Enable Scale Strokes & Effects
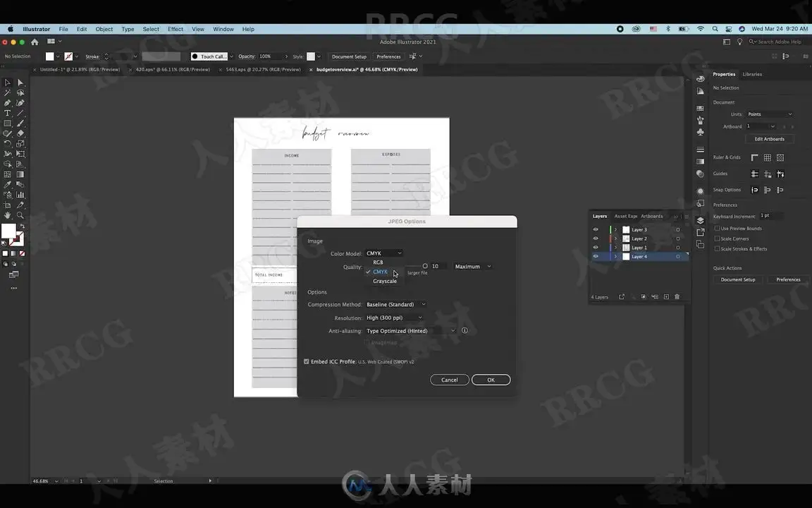 tap(718, 249)
